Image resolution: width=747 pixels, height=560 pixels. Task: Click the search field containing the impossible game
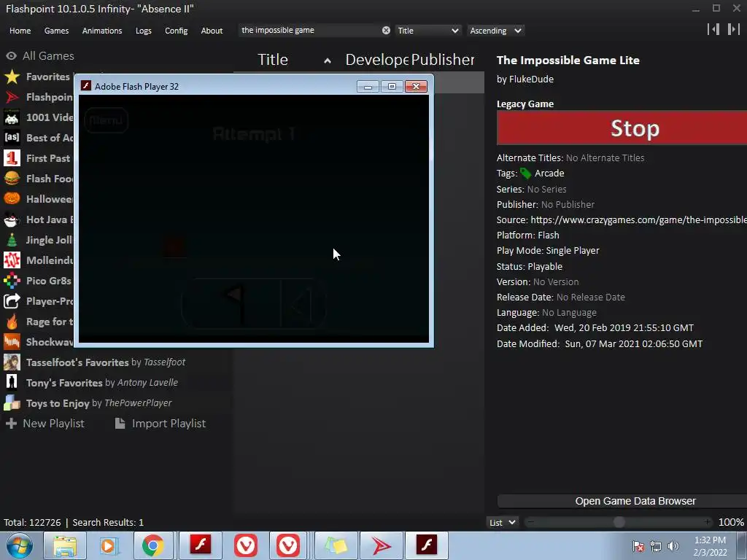pyautogui.click(x=309, y=31)
